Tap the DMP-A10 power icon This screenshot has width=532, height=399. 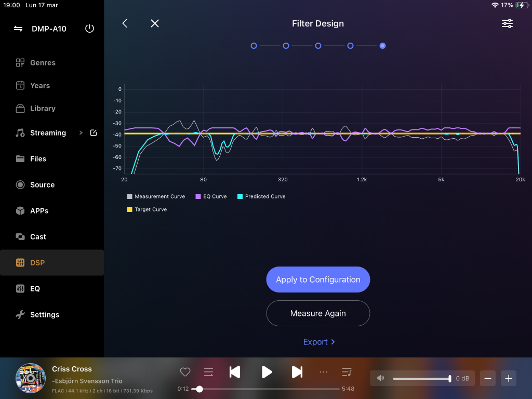[89, 29]
